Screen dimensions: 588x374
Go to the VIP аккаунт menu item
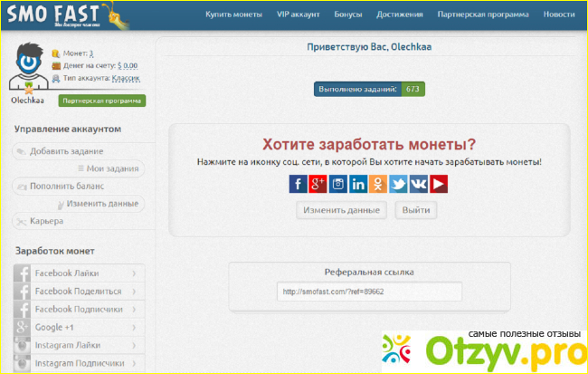(299, 15)
